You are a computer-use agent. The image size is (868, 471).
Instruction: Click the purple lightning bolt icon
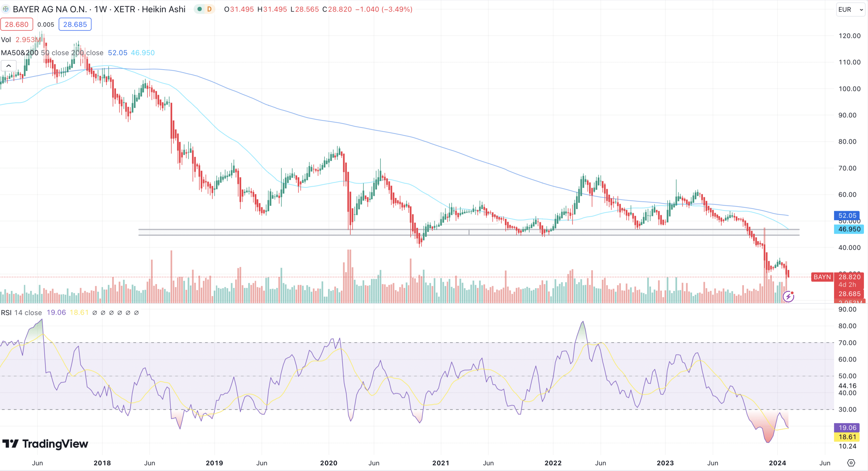(x=788, y=297)
